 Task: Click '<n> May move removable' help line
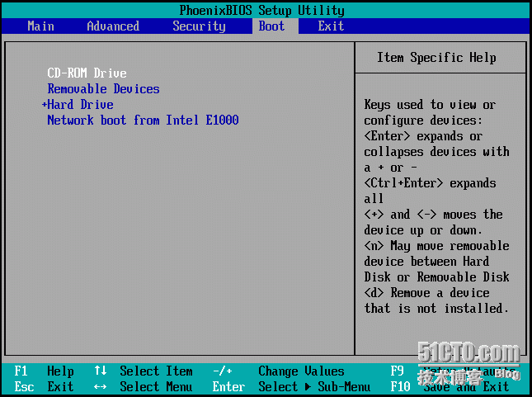(436, 245)
